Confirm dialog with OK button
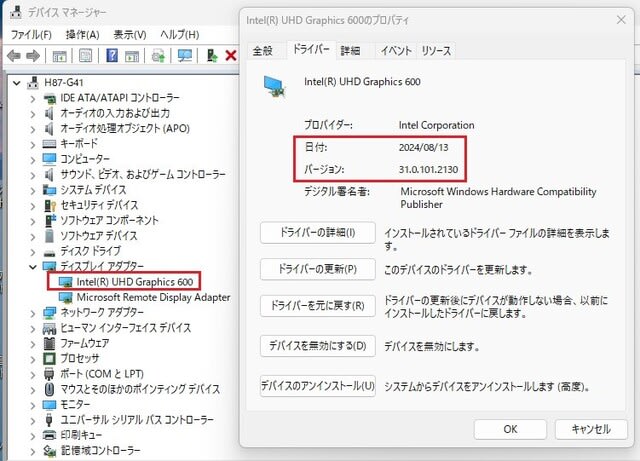 click(510, 429)
